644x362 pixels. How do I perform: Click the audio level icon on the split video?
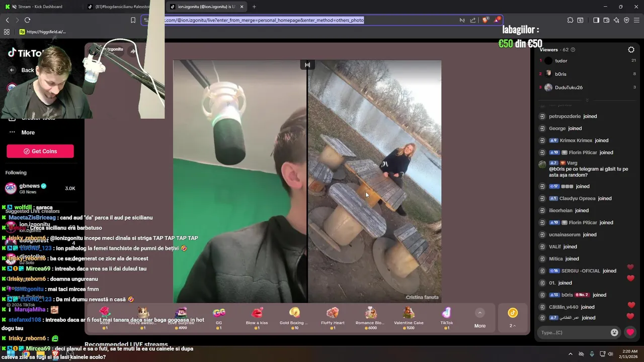(x=307, y=65)
